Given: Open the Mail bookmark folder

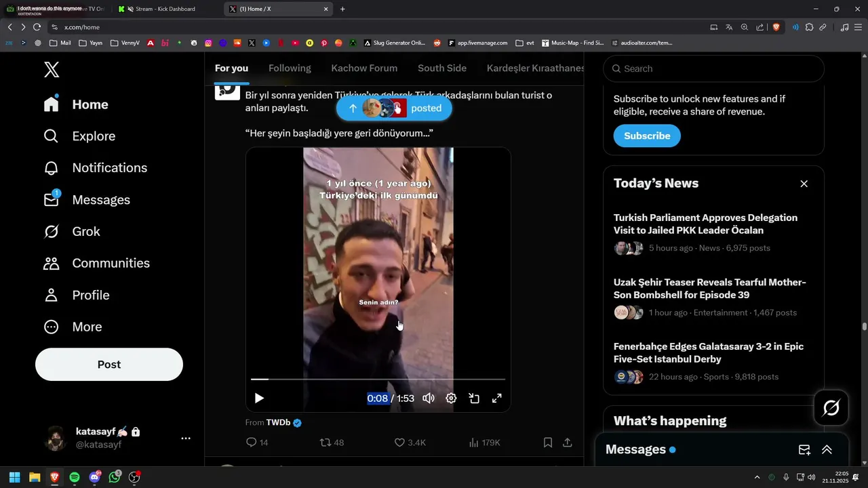Looking at the screenshot, I should coord(59,43).
